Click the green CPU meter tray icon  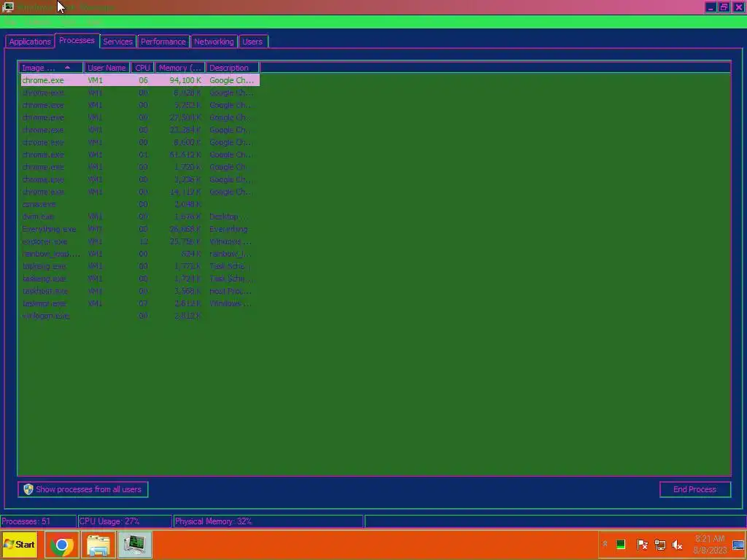[621, 544]
